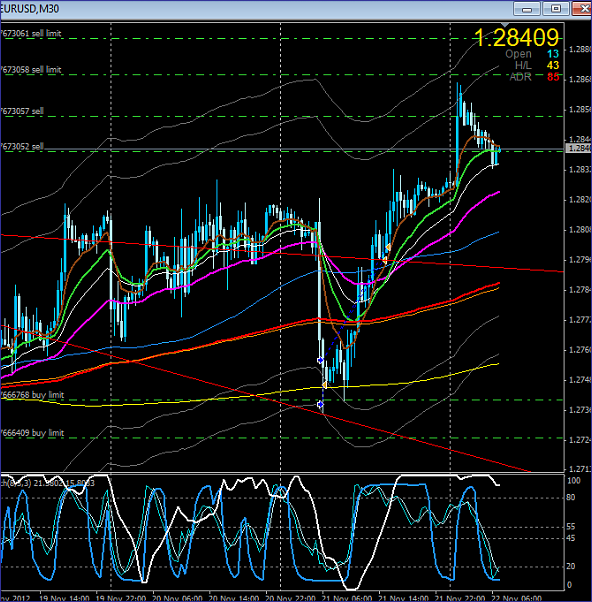Click the 1.2856 price scale label
This screenshot has width=592, height=602.
(x=580, y=109)
